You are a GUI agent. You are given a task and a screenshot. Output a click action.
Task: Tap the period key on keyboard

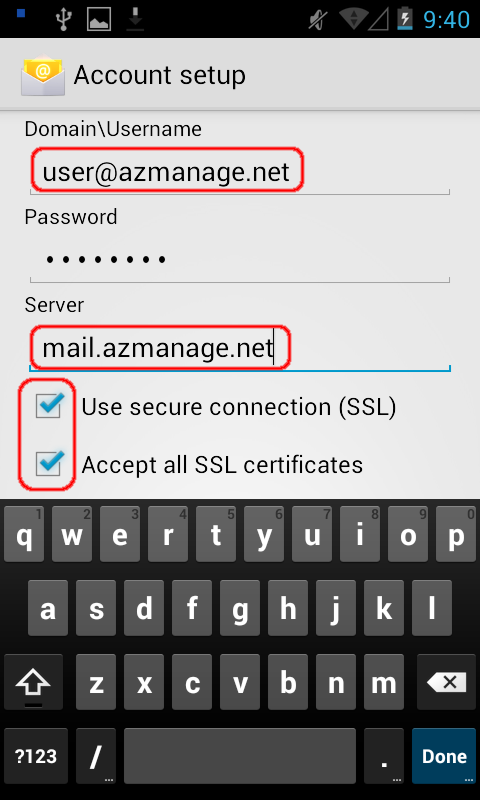tap(384, 756)
